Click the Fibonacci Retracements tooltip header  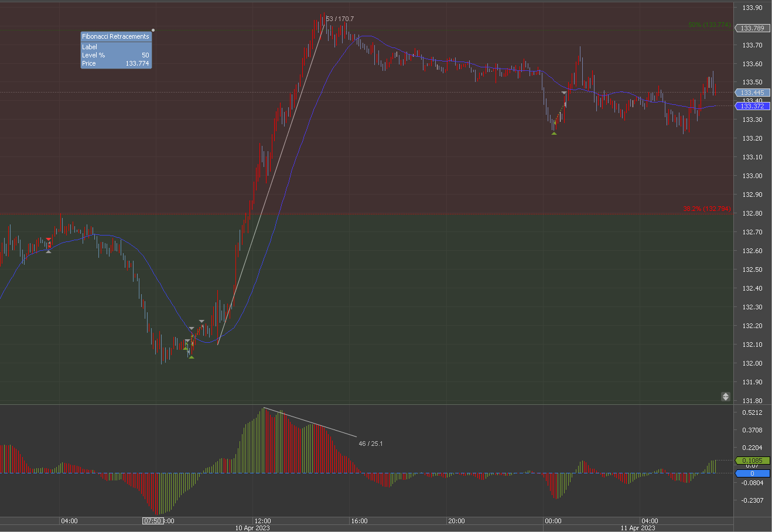[x=115, y=36]
